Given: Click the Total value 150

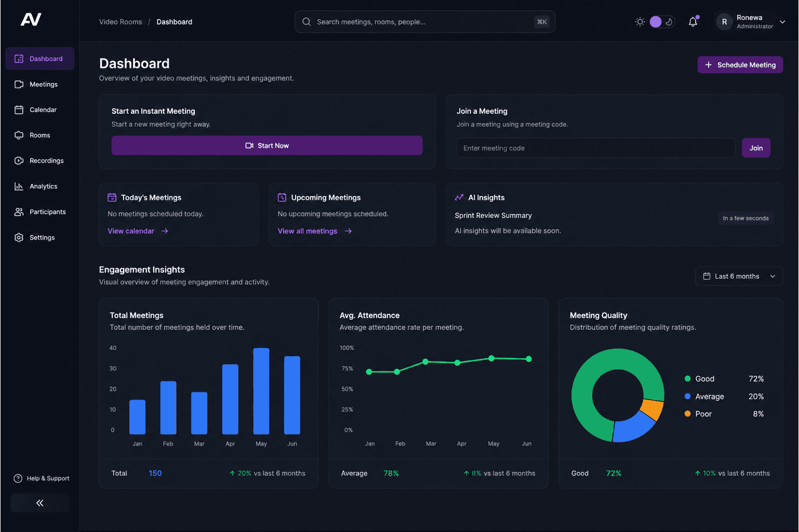Looking at the screenshot, I should click(x=155, y=473).
